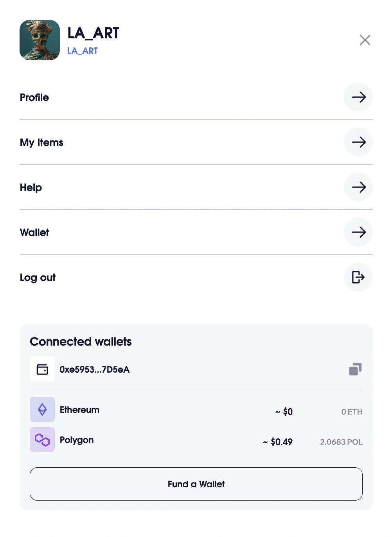Click the wallet icon beside the address
The width and height of the screenshot is (392, 537).
coord(42,369)
